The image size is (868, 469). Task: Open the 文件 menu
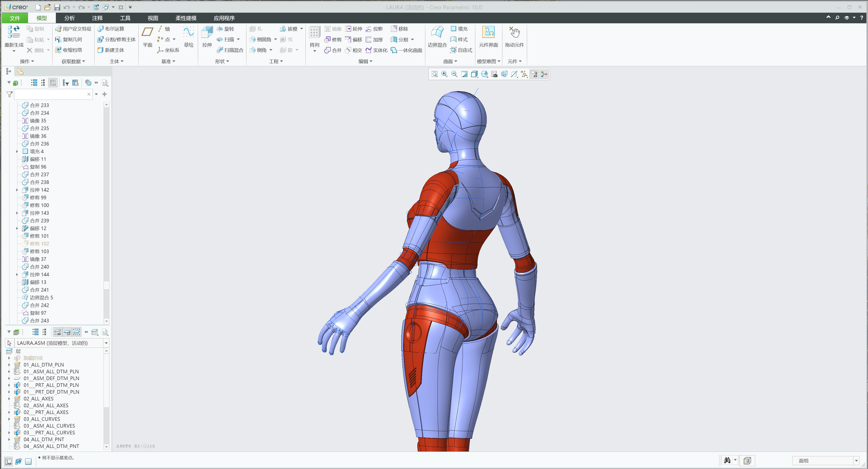pyautogui.click(x=14, y=18)
